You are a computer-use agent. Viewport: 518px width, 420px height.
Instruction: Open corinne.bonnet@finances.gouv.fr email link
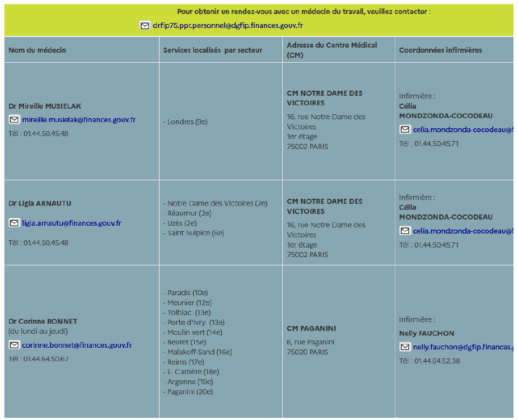click(x=77, y=345)
